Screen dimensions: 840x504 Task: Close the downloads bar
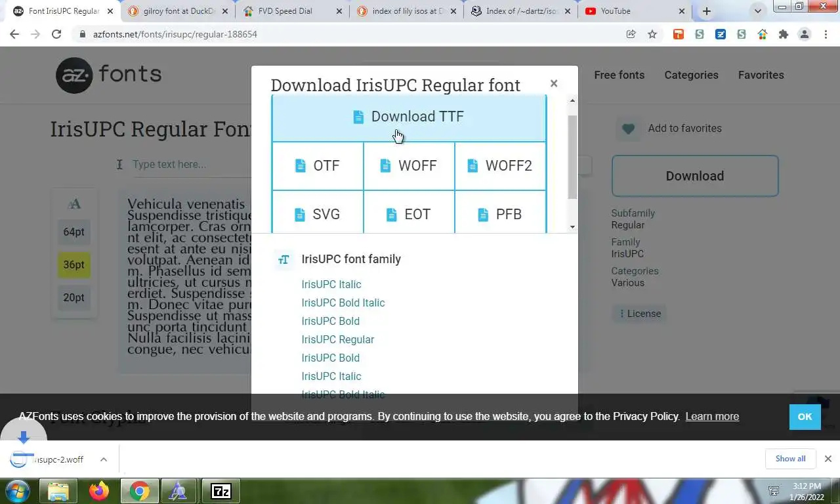(828, 459)
